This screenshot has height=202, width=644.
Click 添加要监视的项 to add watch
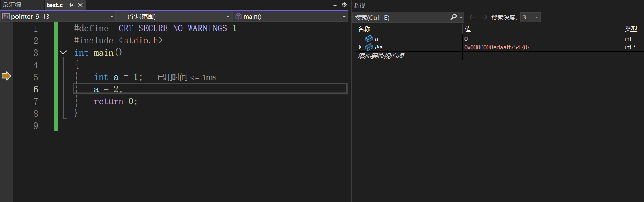[381, 56]
